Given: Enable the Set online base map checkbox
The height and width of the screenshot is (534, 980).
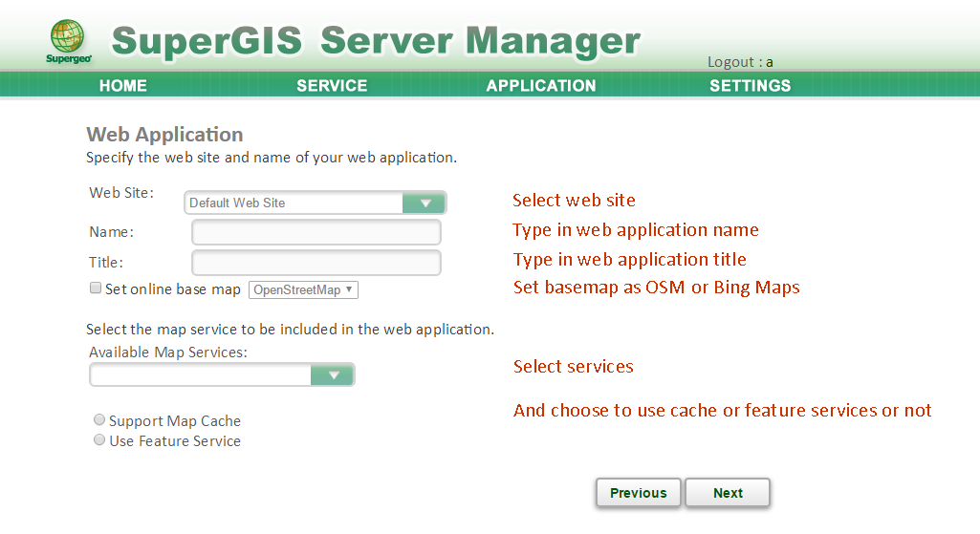Looking at the screenshot, I should pos(96,288).
